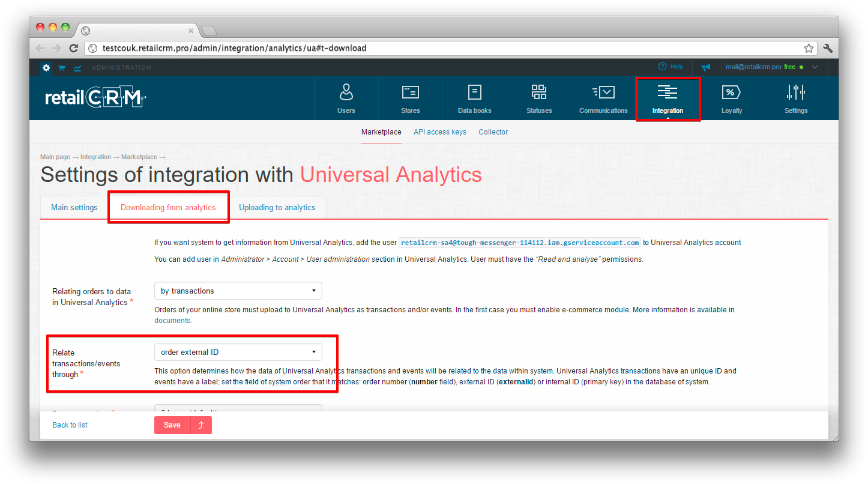
Task: Click the shopping cart icon in top bar
Action: point(62,68)
